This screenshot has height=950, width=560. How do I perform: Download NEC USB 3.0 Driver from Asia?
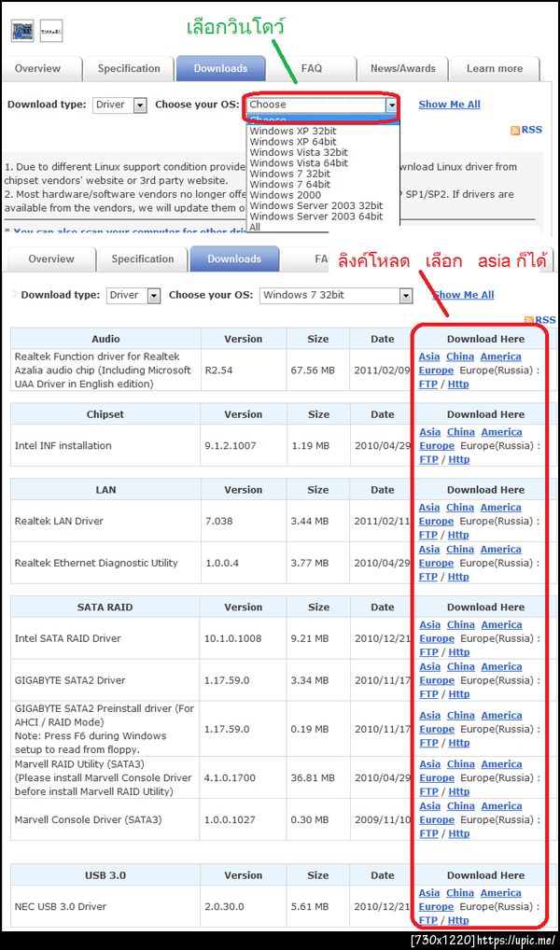point(429,893)
